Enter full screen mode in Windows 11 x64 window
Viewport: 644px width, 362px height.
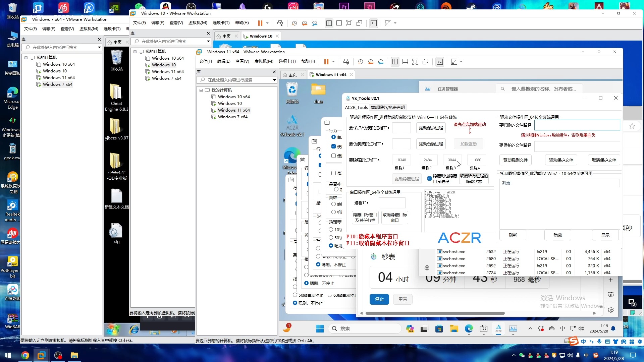tap(415, 62)
